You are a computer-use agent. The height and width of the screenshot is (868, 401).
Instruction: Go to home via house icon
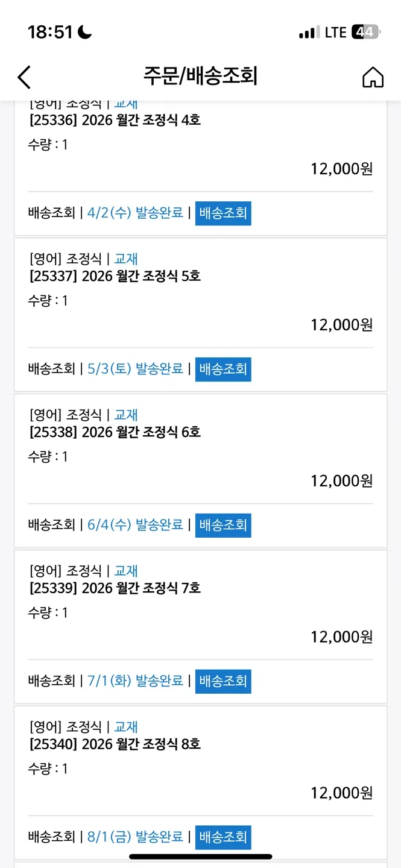[x=373, y=77]
